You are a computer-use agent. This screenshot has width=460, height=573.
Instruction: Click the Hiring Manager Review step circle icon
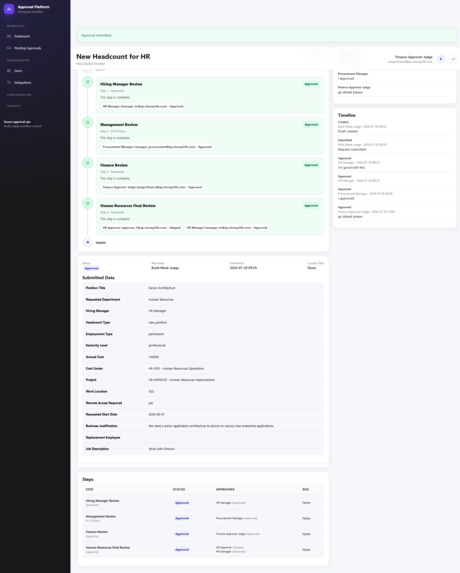pos(87,82)
